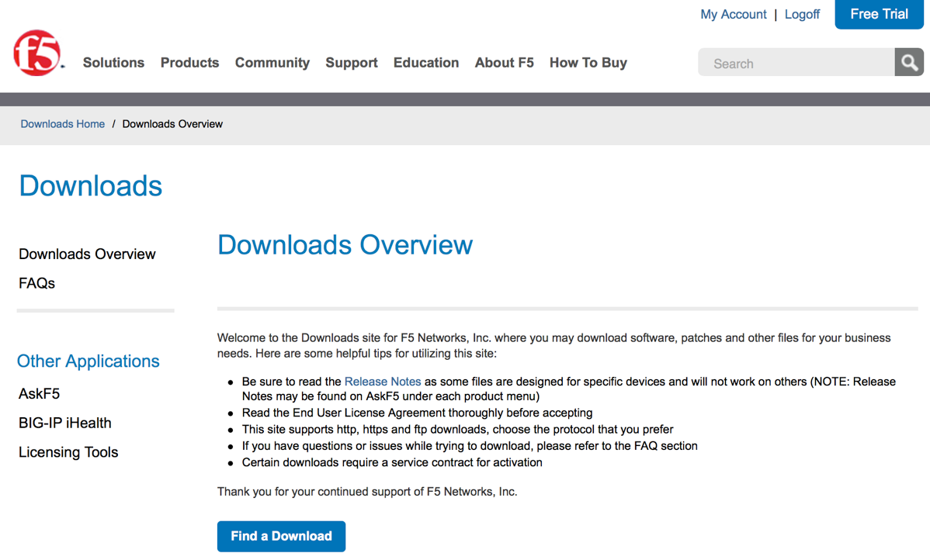The width and height of the screenshot is (930, 560).
Task: Navigate to Downloads Home breadcrumb
Action: pyautogui.click(x=62, y=123)
